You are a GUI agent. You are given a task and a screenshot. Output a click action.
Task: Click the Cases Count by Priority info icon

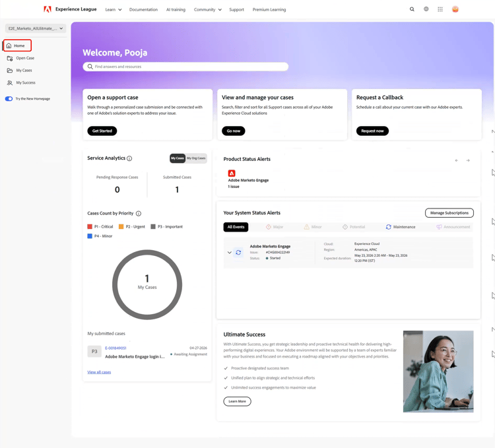click(x=139, y=214)
